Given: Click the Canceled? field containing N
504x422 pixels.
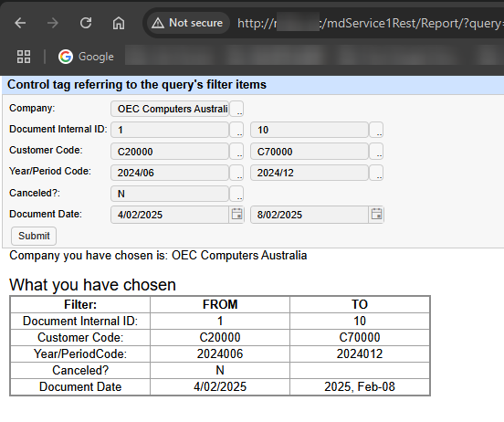Looking at the screenshot, I should tap(170, 194).
